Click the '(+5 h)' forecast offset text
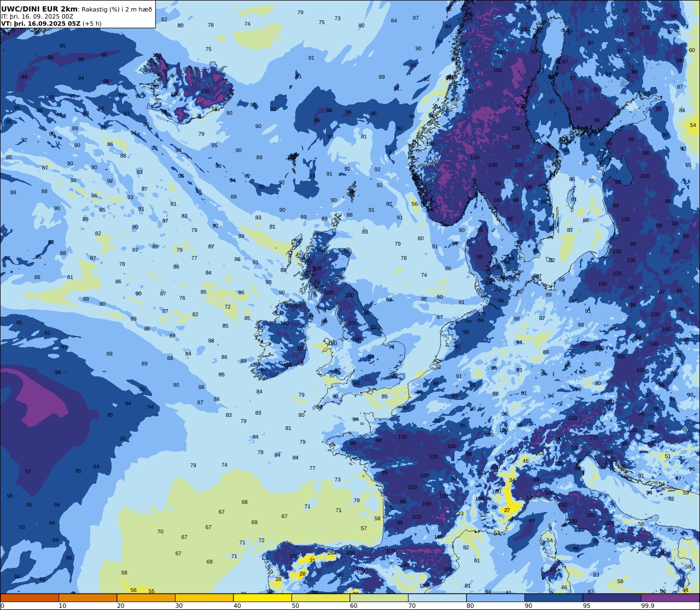This screenshot has height=610, width=700. [92, 24]
